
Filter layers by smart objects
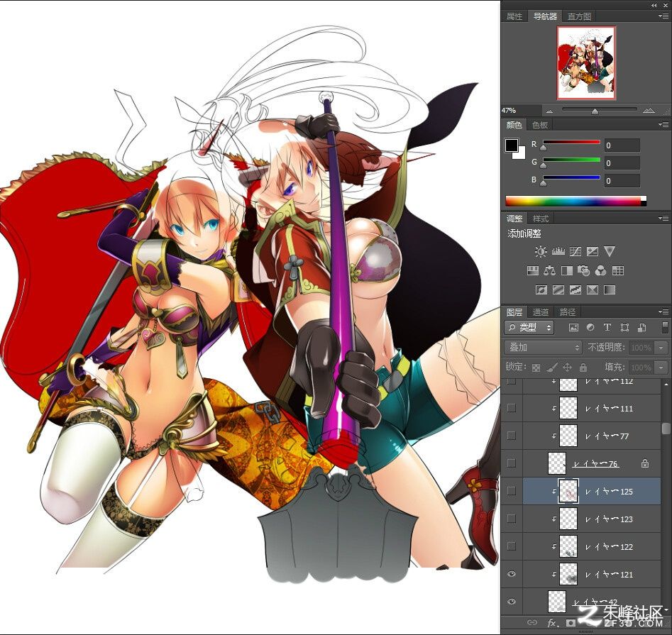click(x=642, y=328)
